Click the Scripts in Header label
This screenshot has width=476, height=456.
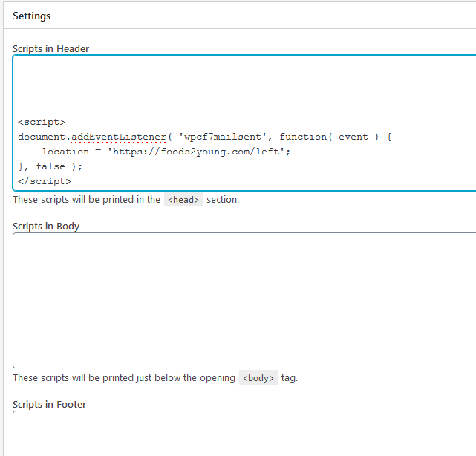click(x=50, y=48)
